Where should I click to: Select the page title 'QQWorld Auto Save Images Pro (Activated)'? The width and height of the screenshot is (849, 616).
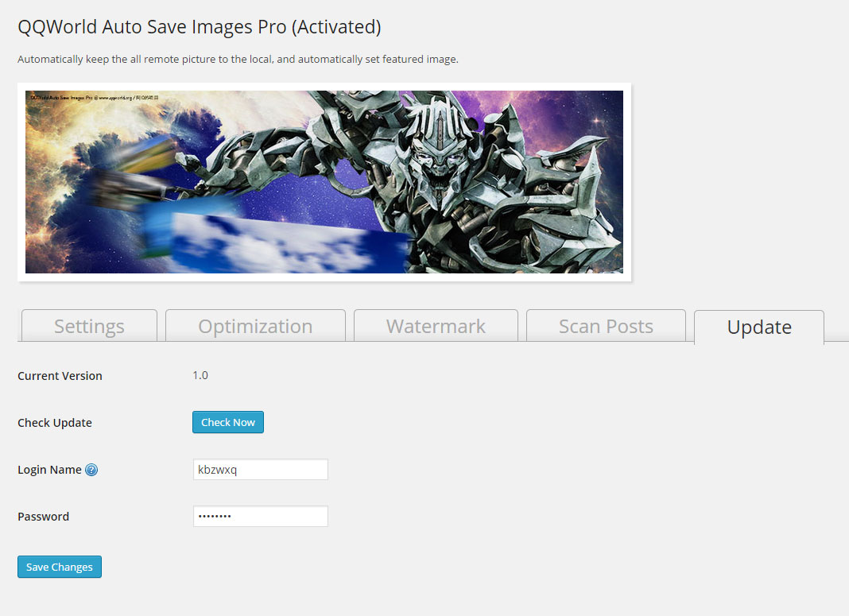coord(200,27)
